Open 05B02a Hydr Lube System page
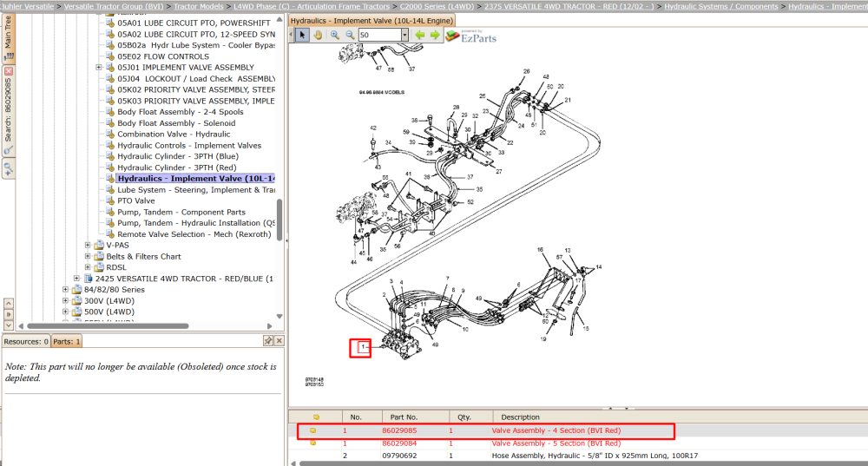The image size is (868, 466). click(196, 45)
